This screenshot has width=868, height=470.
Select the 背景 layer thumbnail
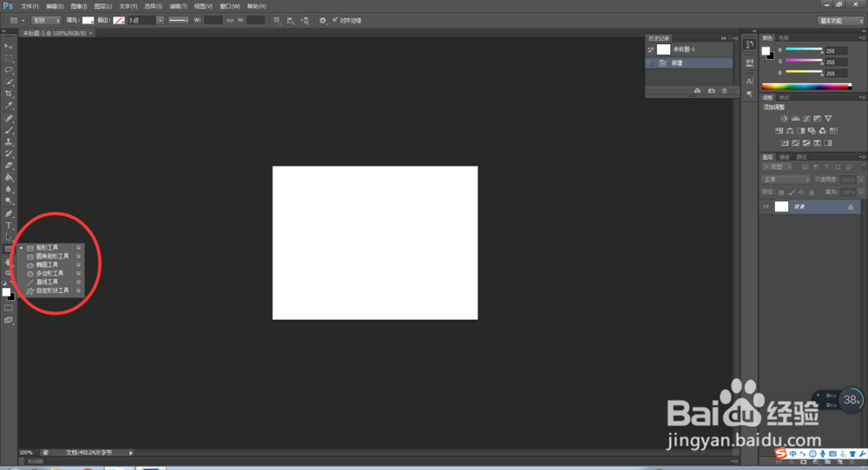tap(781, 206)
